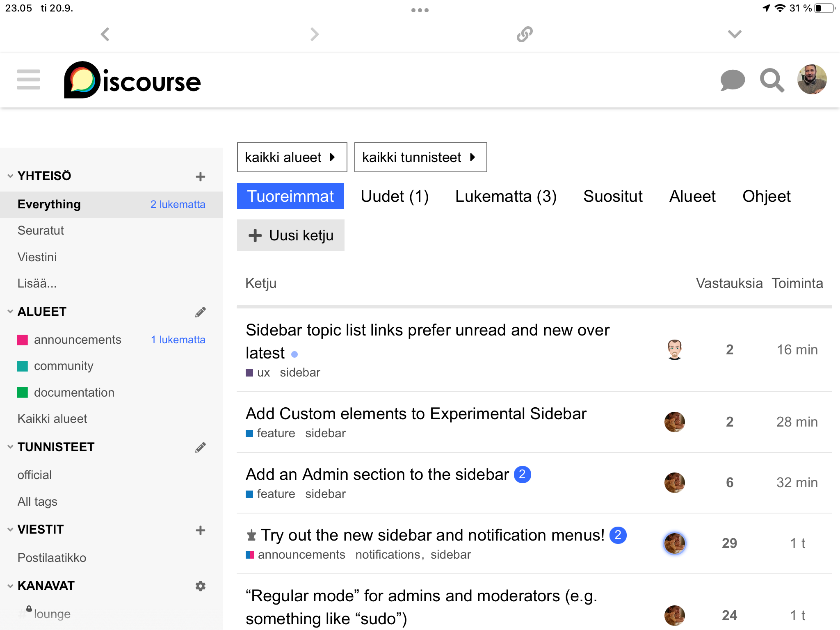Go back with browser back arrow
The width and height of the screenshot is (840, 630).
pos(105,34)
